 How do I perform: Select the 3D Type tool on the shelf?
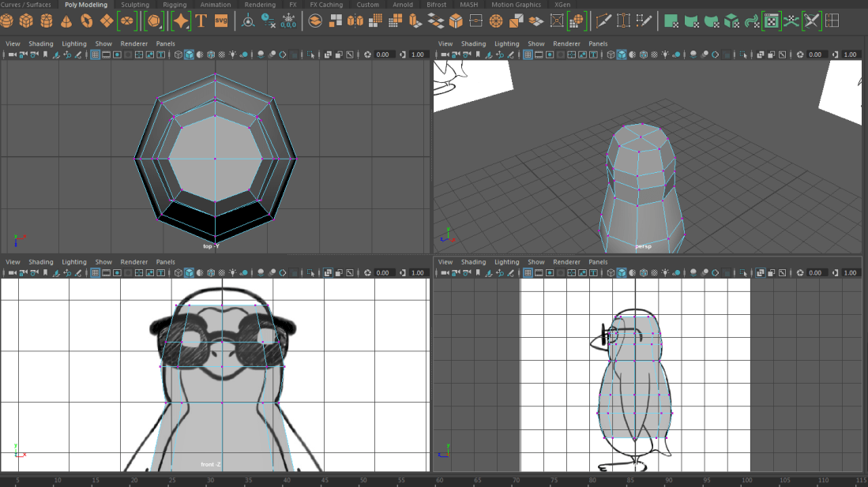[x=202, y=21]
